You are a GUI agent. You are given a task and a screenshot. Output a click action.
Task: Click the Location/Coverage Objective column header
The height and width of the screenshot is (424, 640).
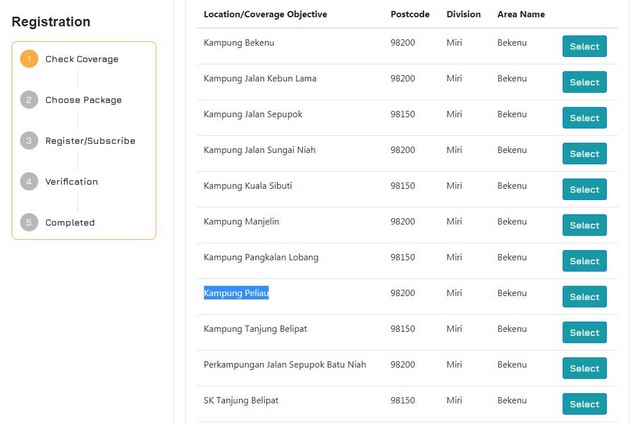click(265, 15)
